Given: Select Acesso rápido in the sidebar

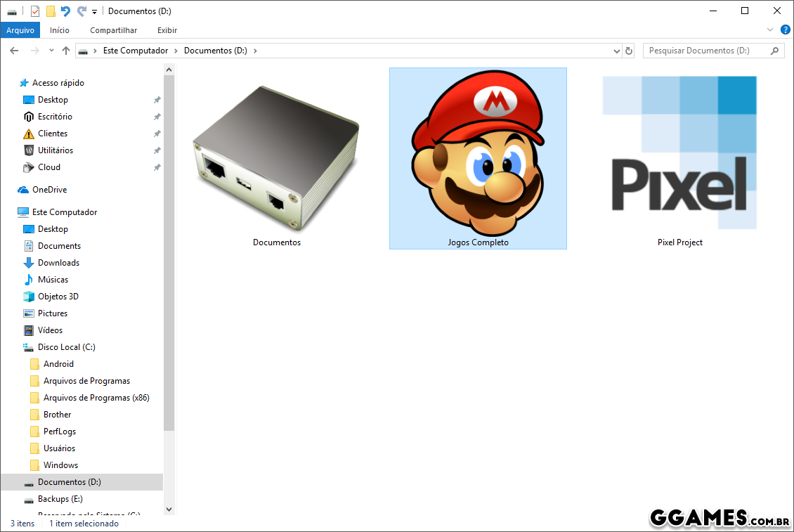Looking at the screenshot, I should click(58, 83).
